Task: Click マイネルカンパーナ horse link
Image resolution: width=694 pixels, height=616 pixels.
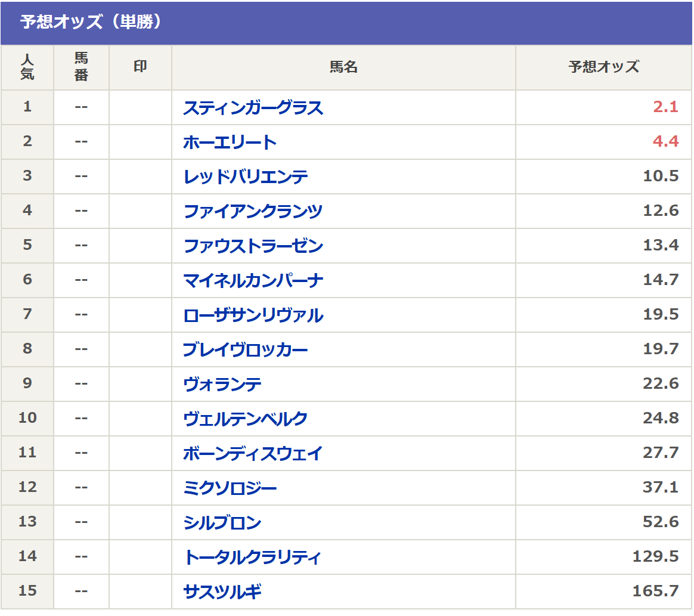Action: (x=253, y=281)
